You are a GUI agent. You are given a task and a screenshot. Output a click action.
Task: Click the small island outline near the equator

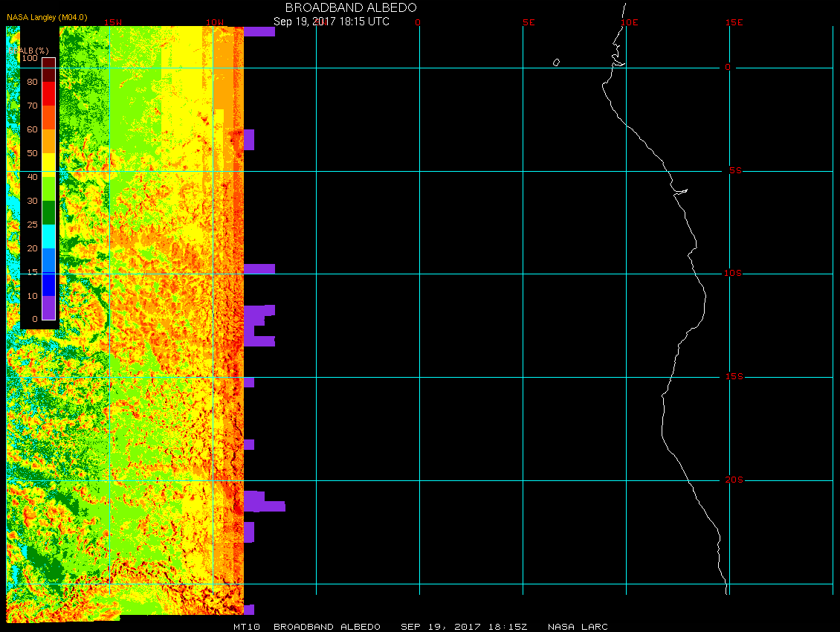click(556, 62)
